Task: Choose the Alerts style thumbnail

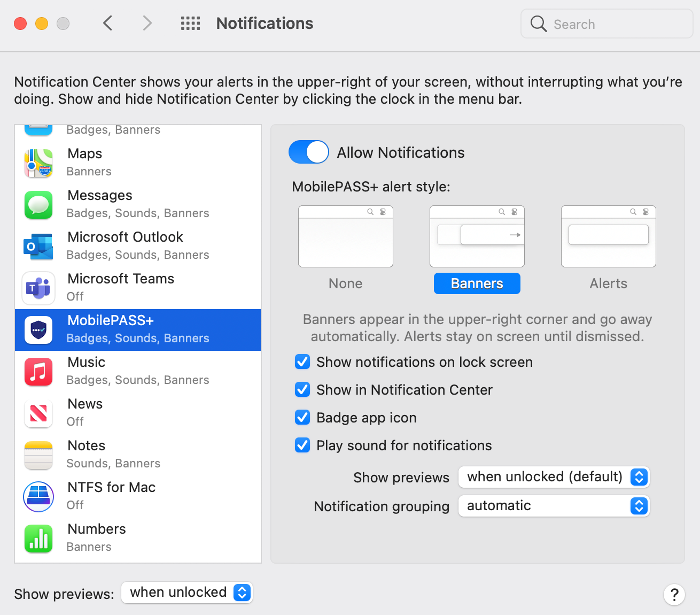Action: pos(608,236)
